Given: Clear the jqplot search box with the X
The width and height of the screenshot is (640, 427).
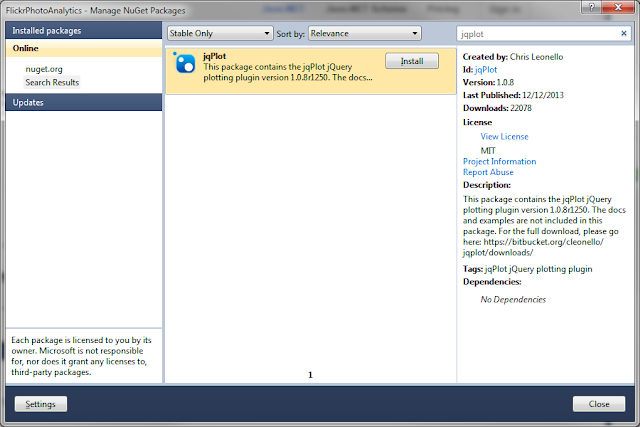Looking at the screenshot, I should 624,33.
